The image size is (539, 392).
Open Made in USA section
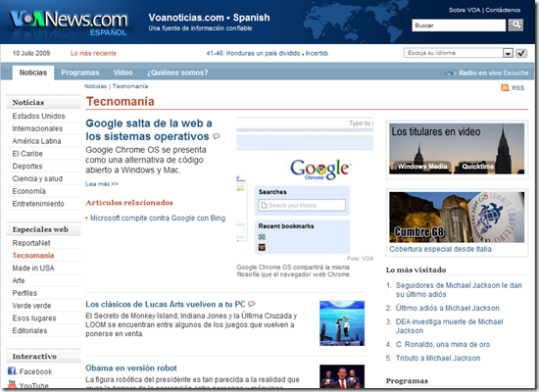click(x=33, y=268)
